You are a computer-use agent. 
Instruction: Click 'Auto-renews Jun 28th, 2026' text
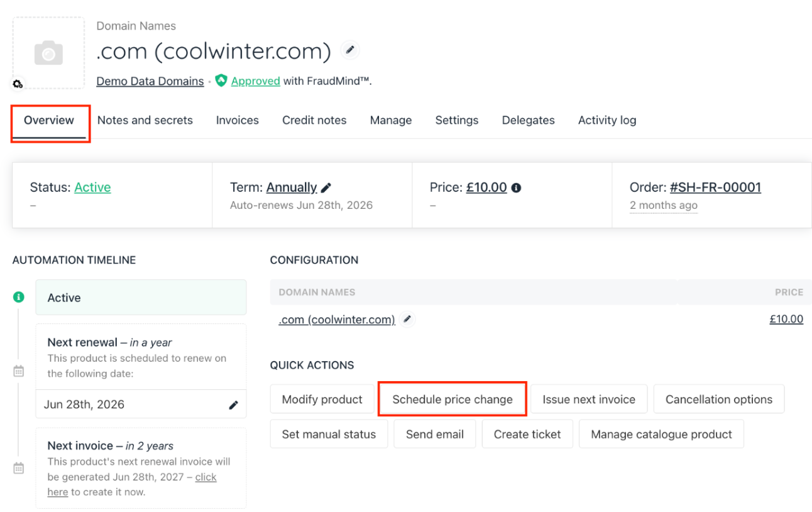point(301,205)
